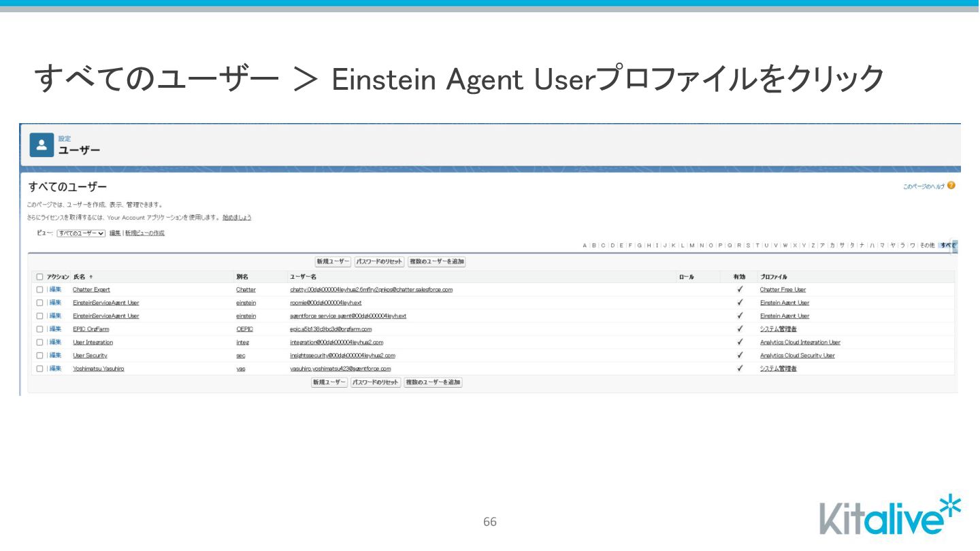The height and width of the screenshot is (551, 980).
Task: Click the Chatter alias link
Action: point(246,290)
